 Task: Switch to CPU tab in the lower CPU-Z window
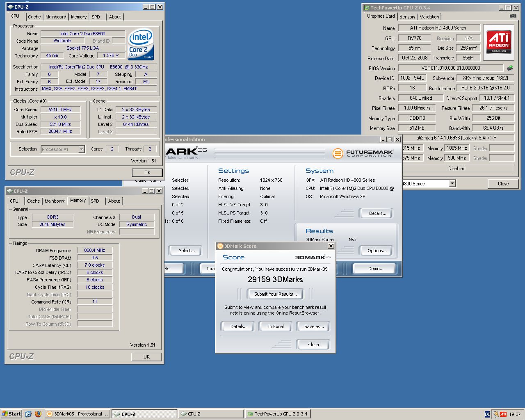pyautogui.click(x=14, y=201)
